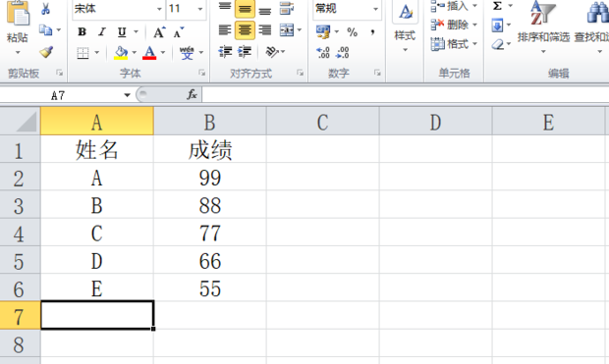
Task: Apply the Decrease Font Size button
Action: pos(179,32)
